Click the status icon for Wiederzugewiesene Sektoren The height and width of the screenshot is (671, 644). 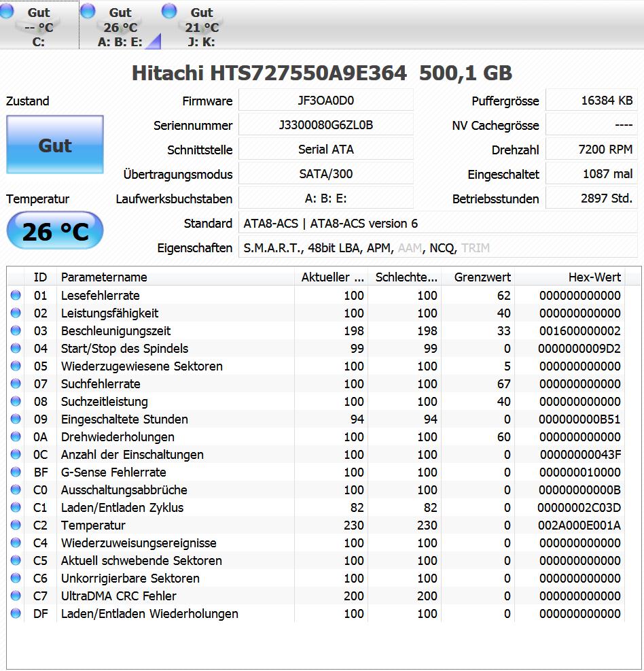pos(16,366)
